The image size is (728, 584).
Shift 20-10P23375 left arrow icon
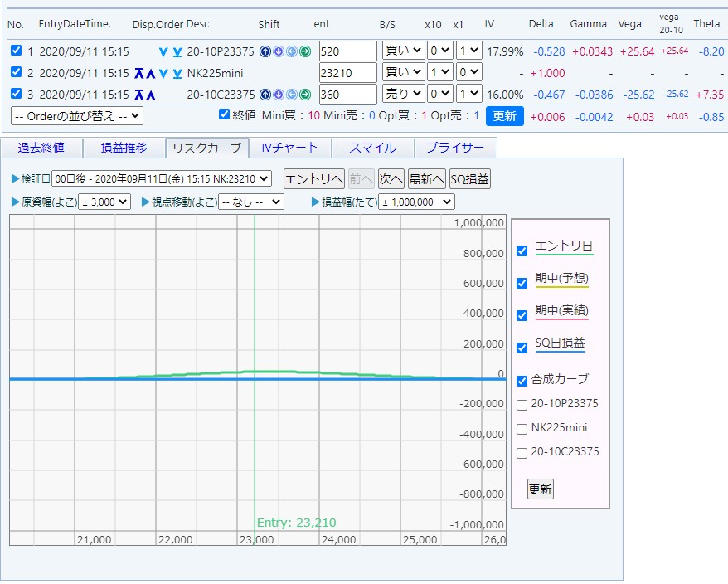coord(292,51)
